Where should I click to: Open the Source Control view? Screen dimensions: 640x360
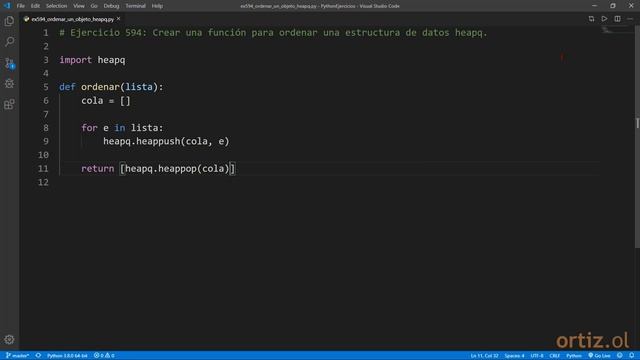[9, 62]
